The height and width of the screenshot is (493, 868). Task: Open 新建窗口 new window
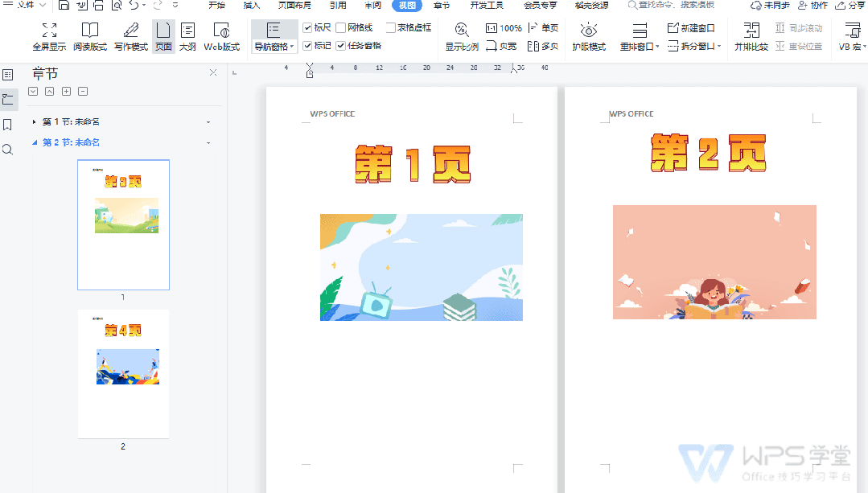[x=691, y=28]
